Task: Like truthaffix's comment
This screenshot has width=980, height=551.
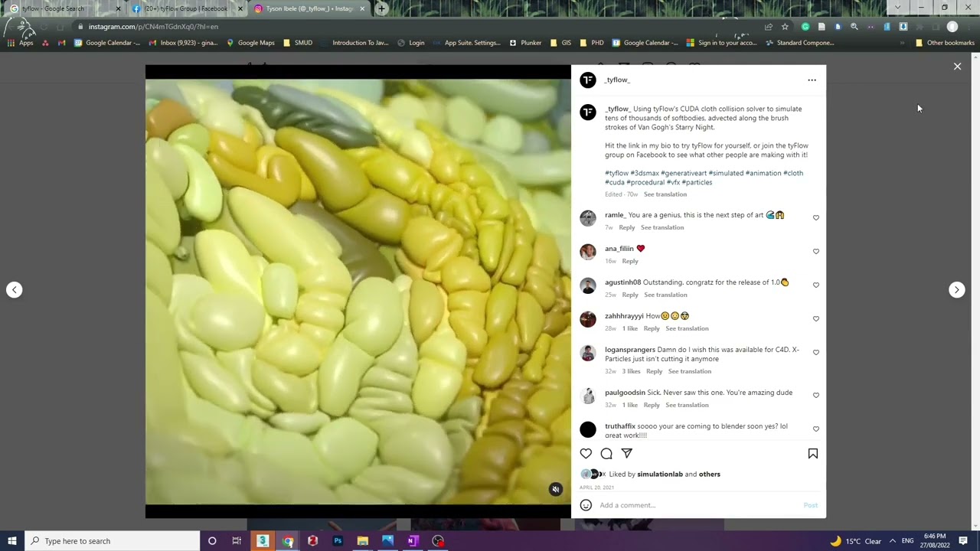Action: click(x=815, y=429)
